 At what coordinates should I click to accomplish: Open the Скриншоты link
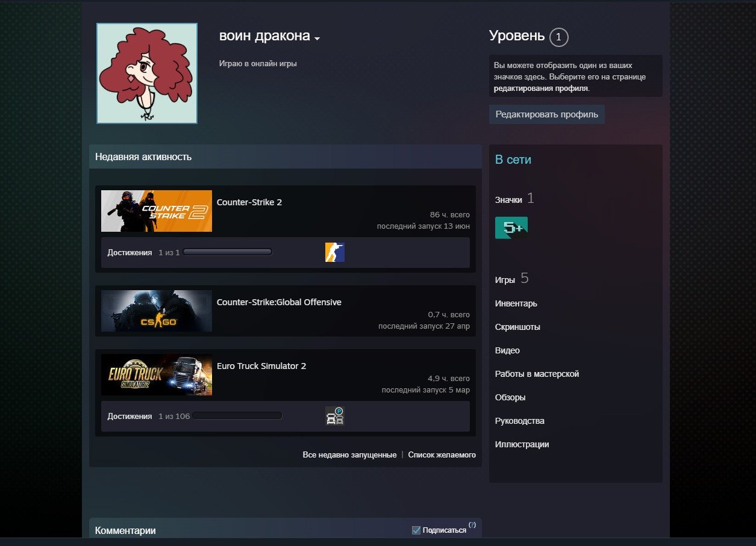(517, 327)
